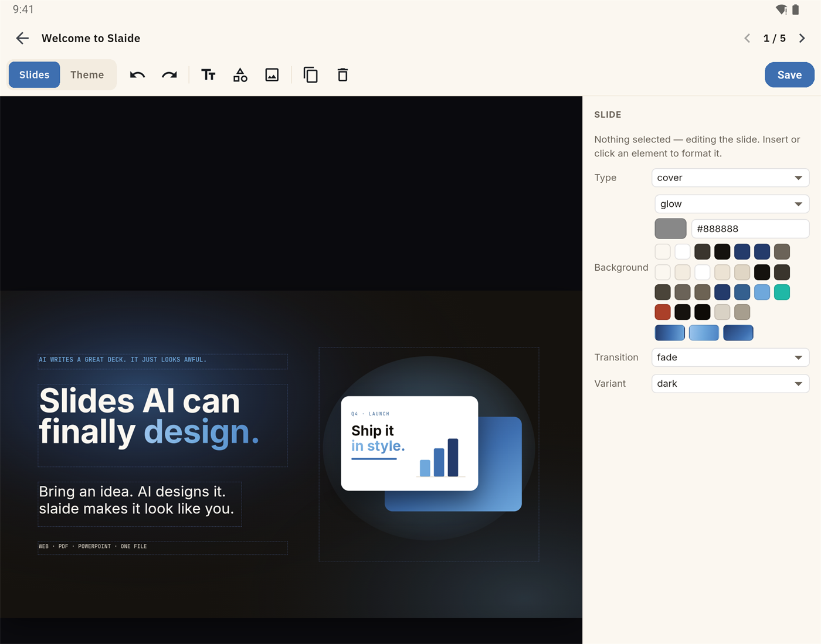Open the gray color preview swatch
Screen dimensions: 821x644
click(670, 229)
